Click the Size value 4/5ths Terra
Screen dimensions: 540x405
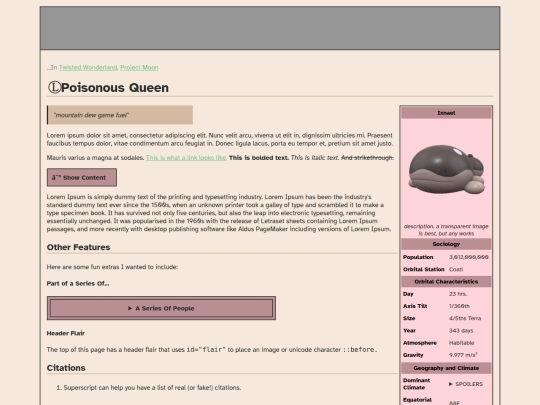(465, 318)
